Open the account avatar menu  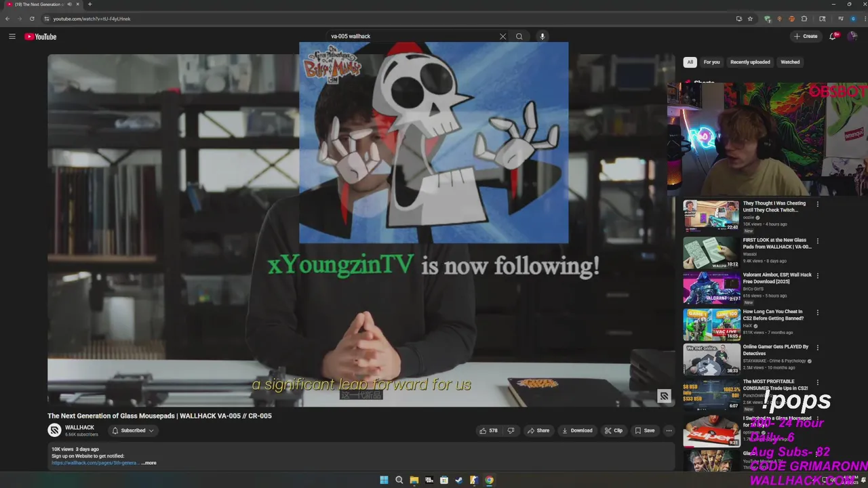click(x=853, y=37)
